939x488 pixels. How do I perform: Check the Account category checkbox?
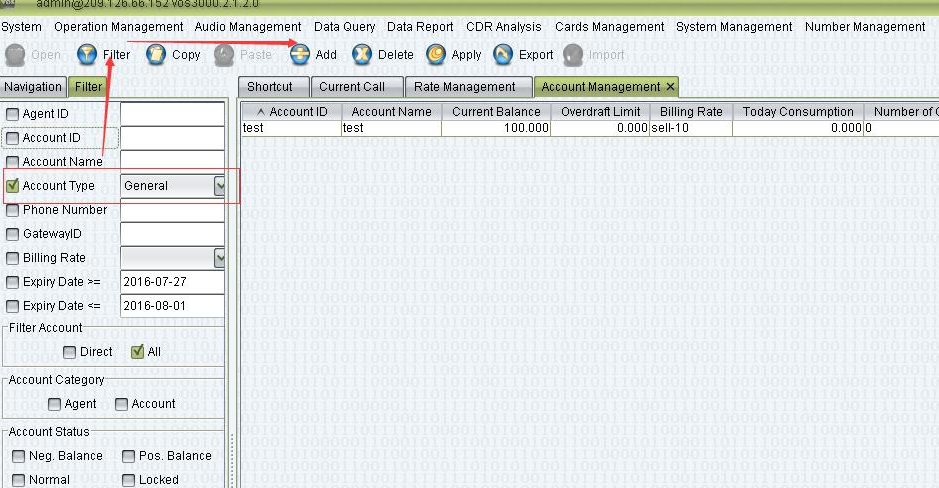[x=121, y=404]
